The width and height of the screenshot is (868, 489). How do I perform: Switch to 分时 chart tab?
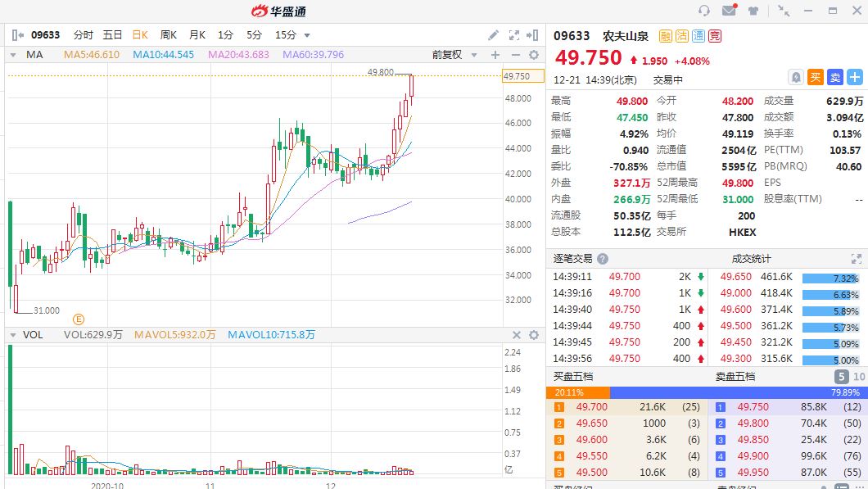(x=83, y=35)
